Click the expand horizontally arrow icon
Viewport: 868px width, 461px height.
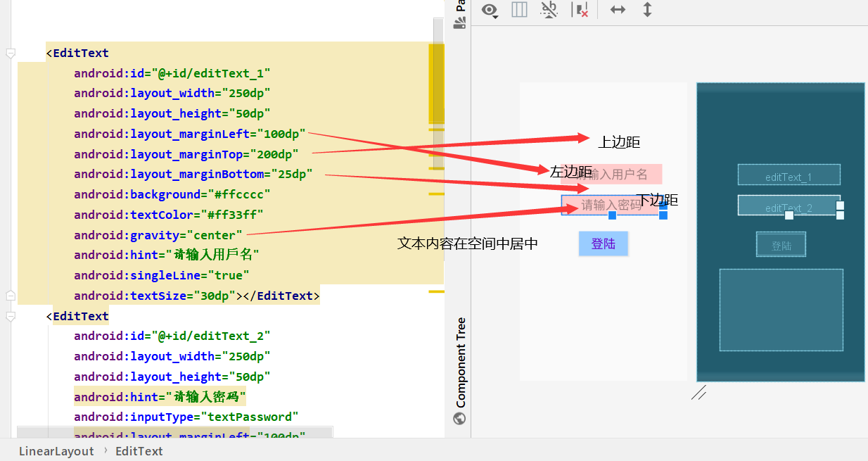tap(618, 10)
